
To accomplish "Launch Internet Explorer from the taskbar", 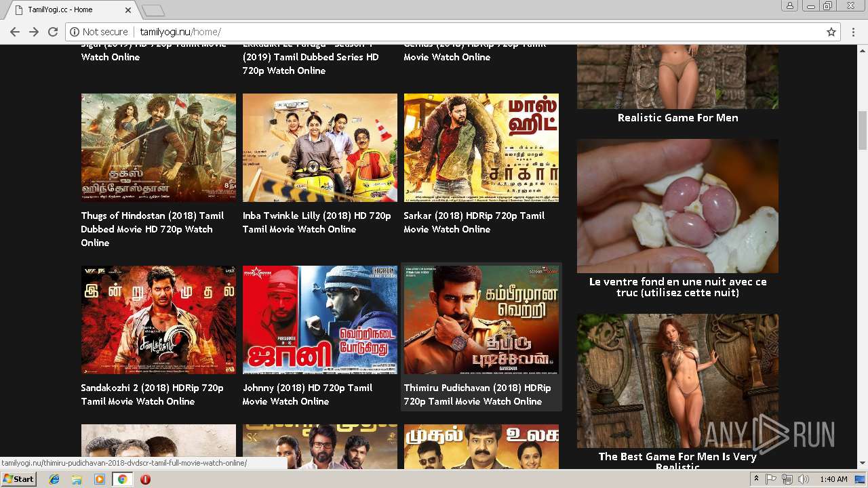I will coord(54,479).
